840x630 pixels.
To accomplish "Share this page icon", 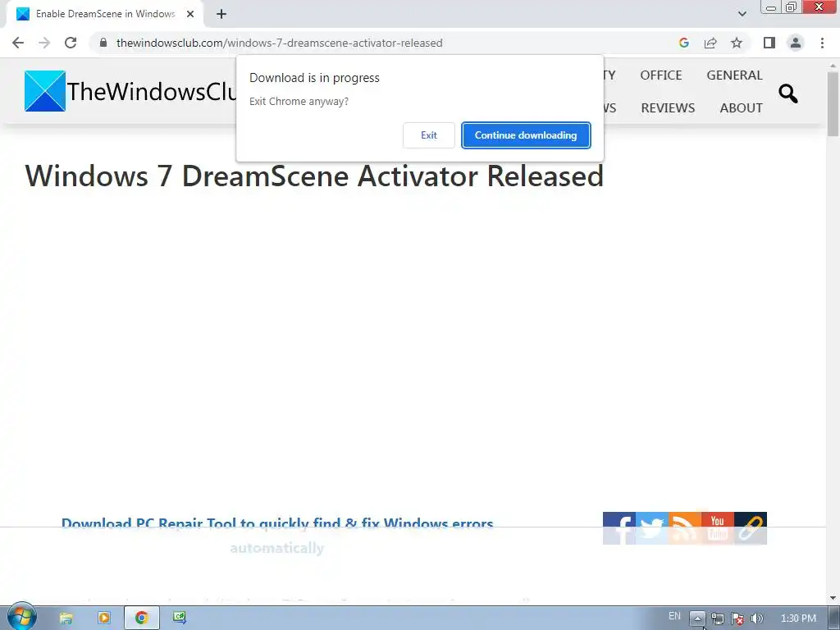I will click(710, 43).
